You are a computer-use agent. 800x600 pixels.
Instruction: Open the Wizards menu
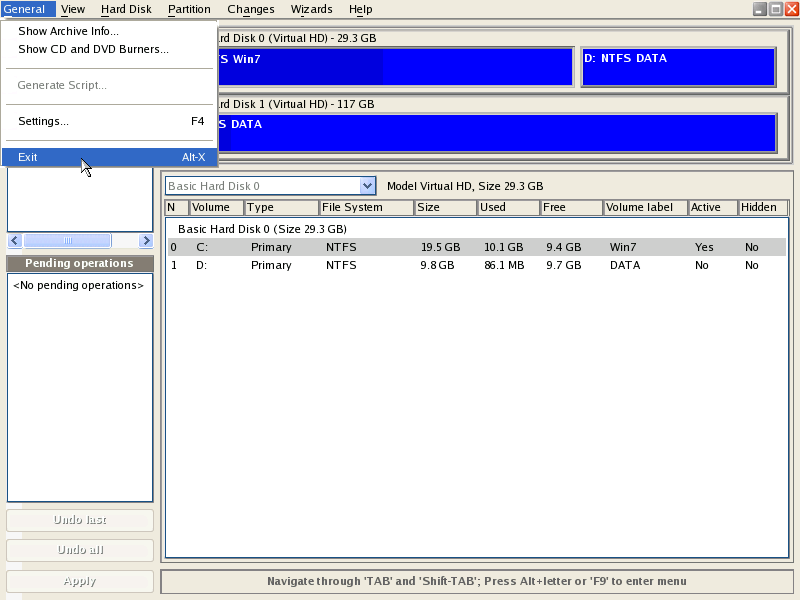[x=312, y=9]
